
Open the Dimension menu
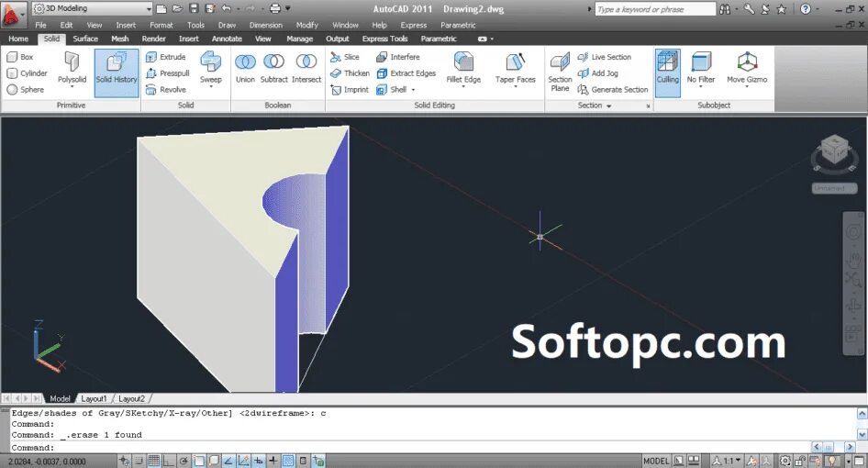266,25
